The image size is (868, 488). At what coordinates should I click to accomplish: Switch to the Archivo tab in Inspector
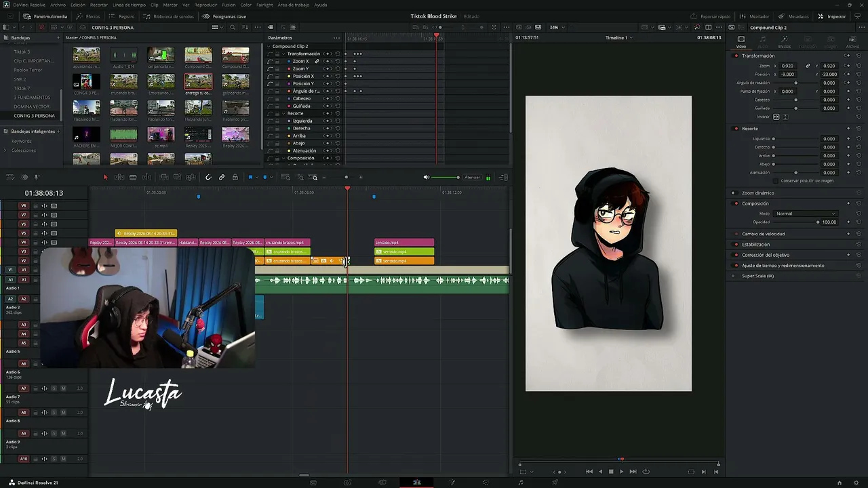pyautogui.click(x=852, y=42)
